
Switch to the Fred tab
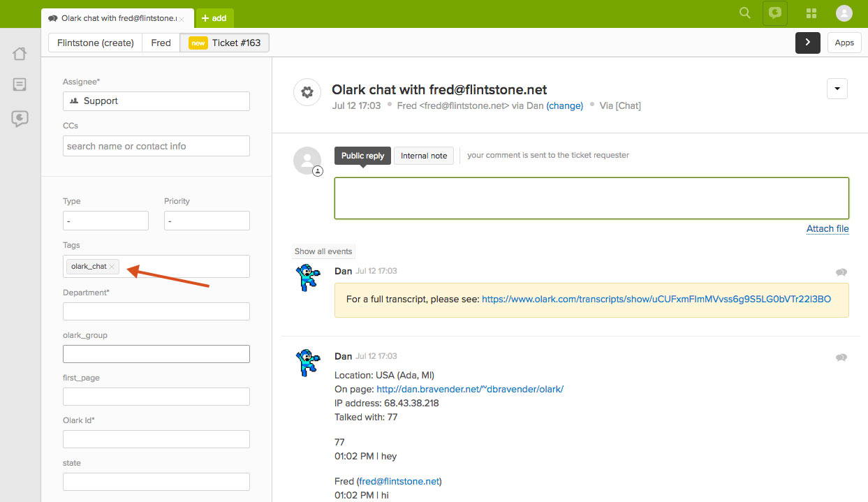(x=161, y=43)
